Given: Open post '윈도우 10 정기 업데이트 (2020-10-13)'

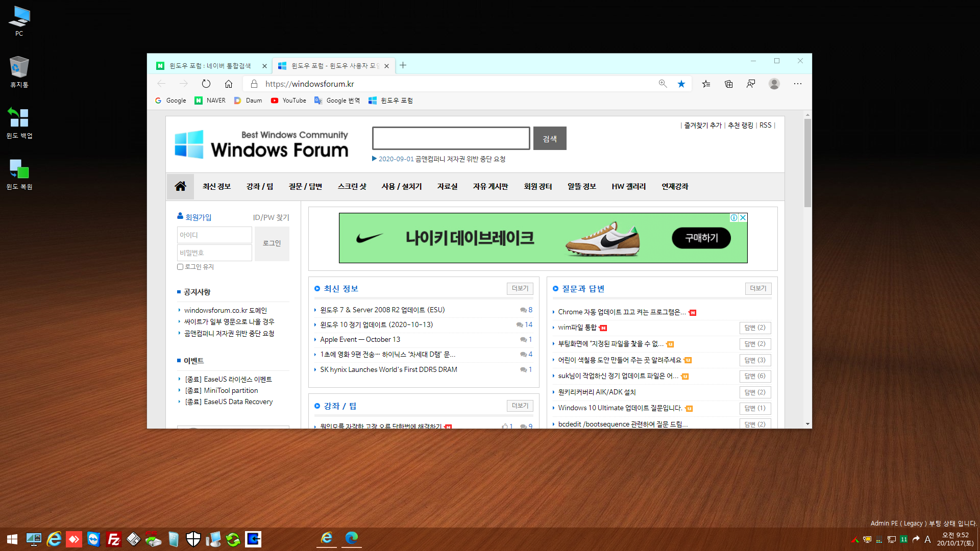Looking at the screenshot, I should point(376,324).
